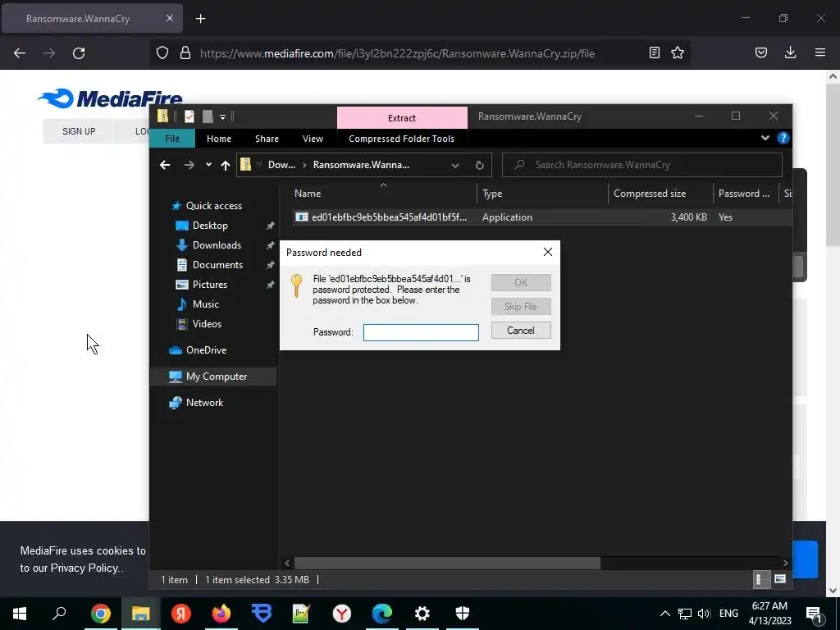Click the site padlock icon
The width and height of the screenshot is (840, 630).
coord(185,53)
